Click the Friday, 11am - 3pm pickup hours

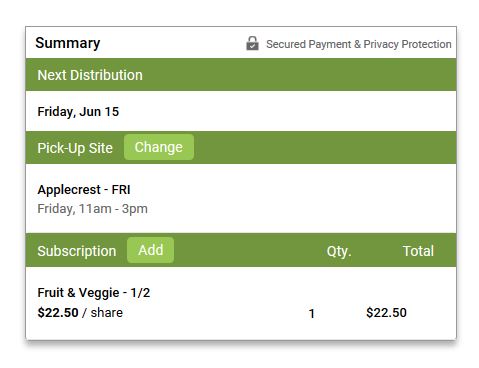[x=92, y=209]
